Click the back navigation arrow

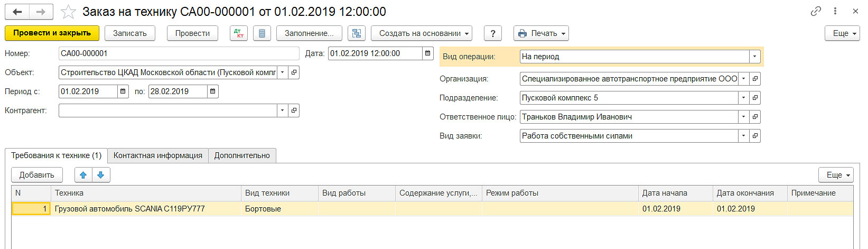pos(17,12)
